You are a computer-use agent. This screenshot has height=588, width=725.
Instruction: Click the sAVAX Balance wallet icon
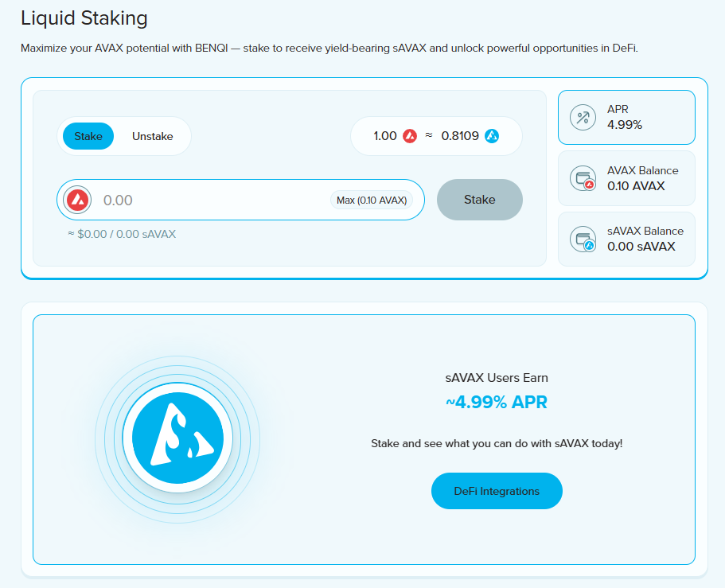tap(583, 239)
